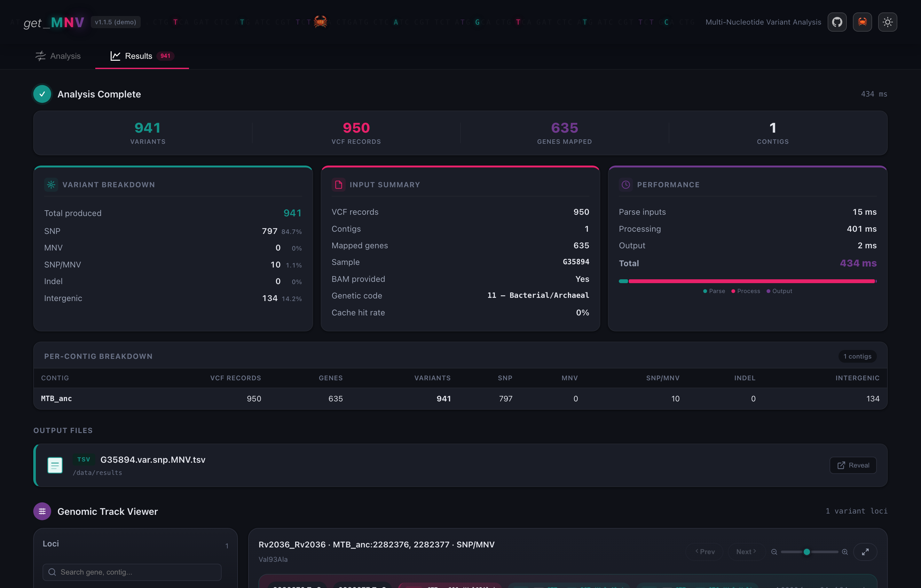Click the Intergenic column header
Screen dimensions: 921x588
[x=857, y=378]
